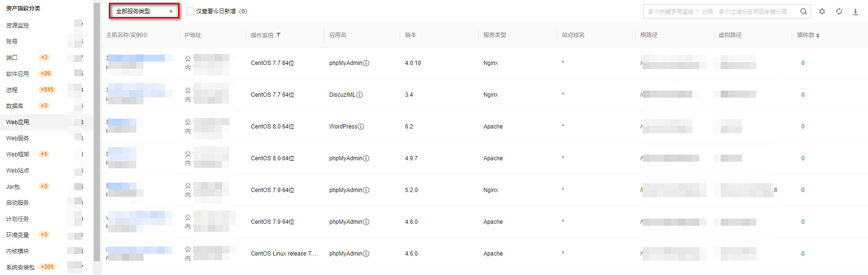Select the Discuz!ML application name
The height and width of the screenshot is (275, 868).
pyautogui.click(x=342, y=95)
